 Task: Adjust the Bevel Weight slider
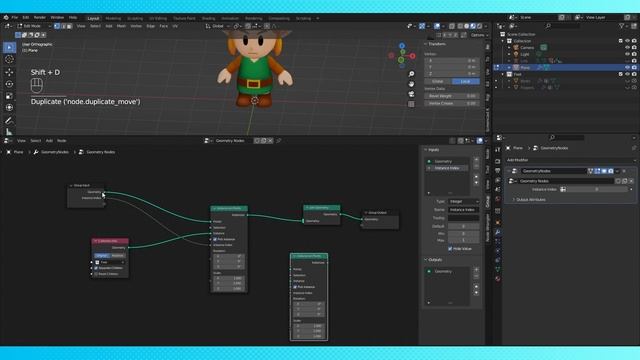pyautogui.click(x=451, y=96)
